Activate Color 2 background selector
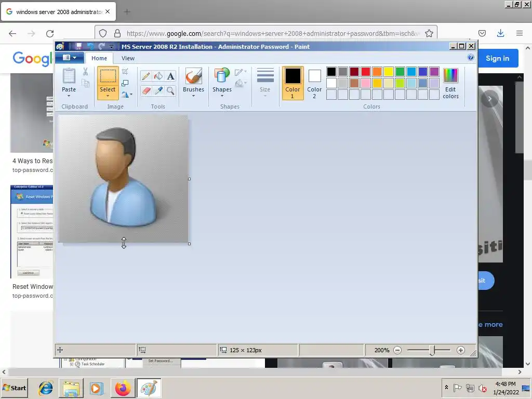Screen dimensions: 532x399 tap(314, 83)
